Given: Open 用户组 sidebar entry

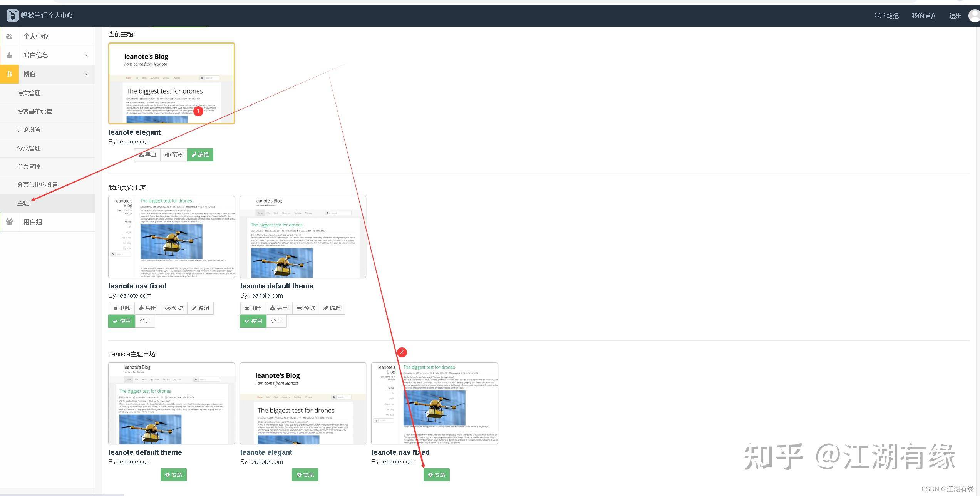Looking at the screenshot, I should (33, 221).
